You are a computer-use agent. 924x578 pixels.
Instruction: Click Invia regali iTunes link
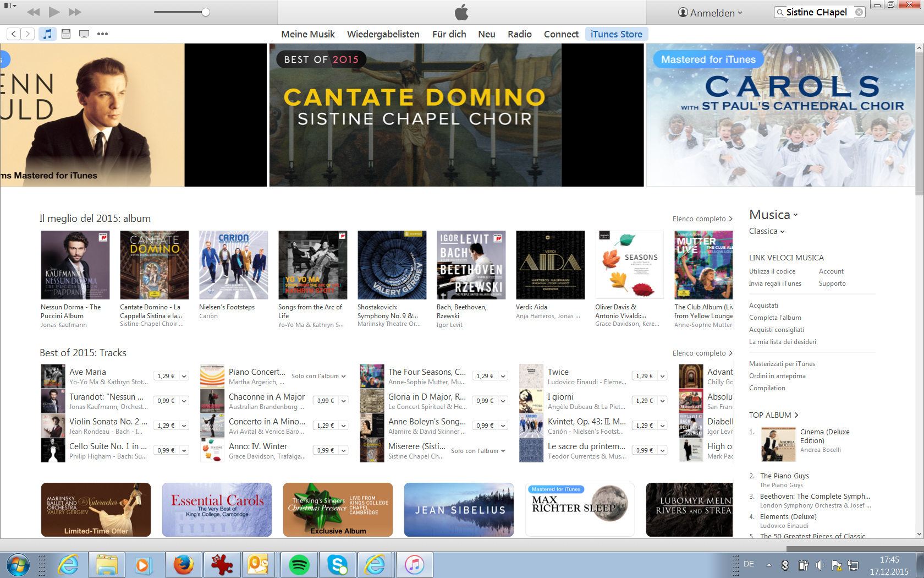click(x=775, y=283)
